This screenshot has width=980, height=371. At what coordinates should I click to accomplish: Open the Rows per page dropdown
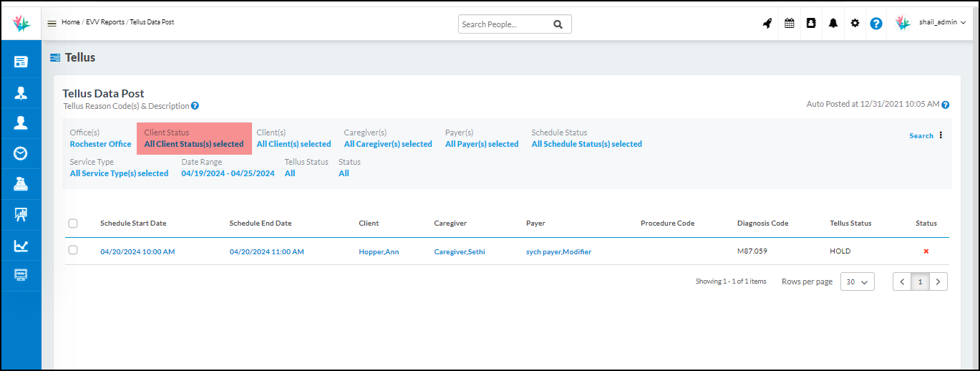click(x=857, y=281)
